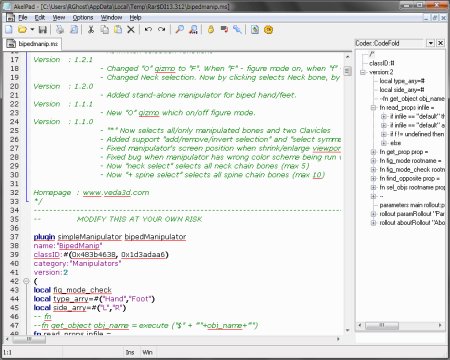Open Find and Replace toolbar icon
The height and width of the screenshot is (360, 450).
pyautogui.click(x=193, y=30)
